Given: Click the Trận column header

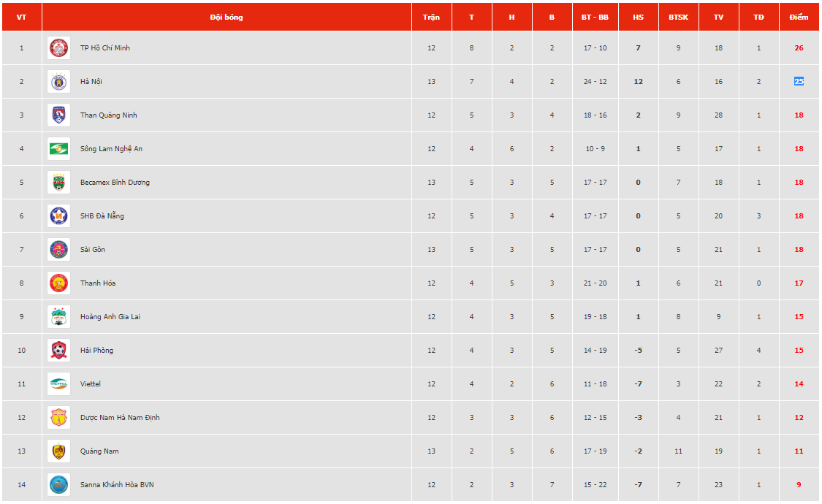Looking at the screenshot, I should pyautogui.click(x=431, y=17).
